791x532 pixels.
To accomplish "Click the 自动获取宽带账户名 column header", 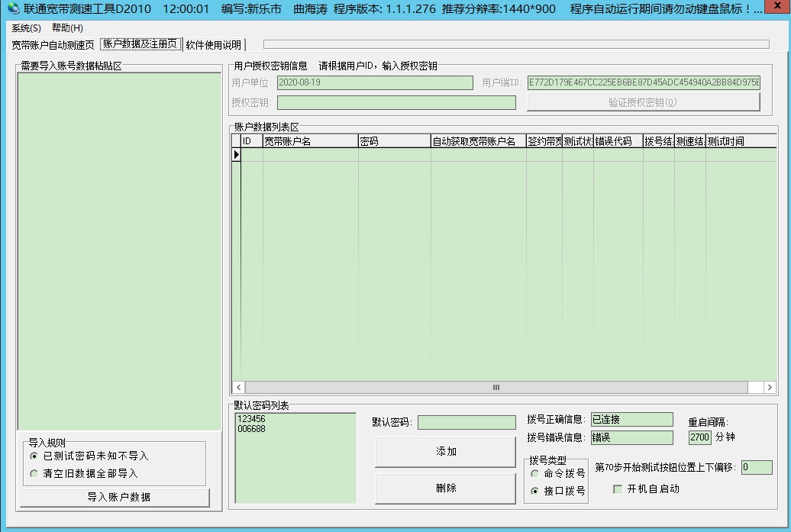I will coord(478,141).
